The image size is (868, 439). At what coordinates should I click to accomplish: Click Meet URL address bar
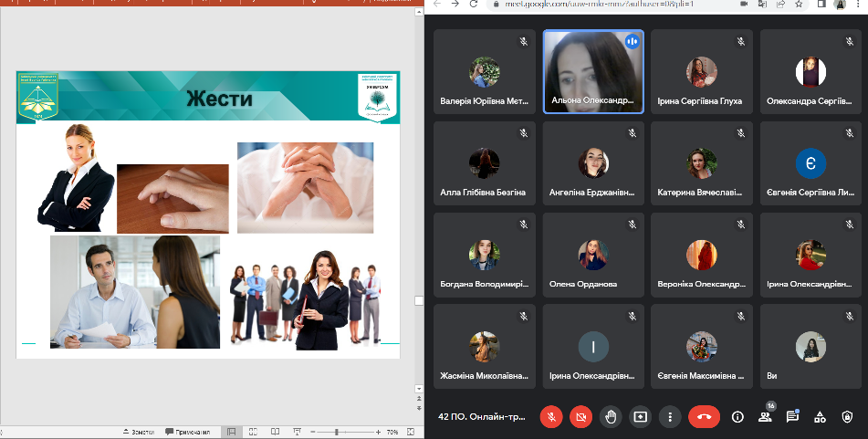[x=598, y=4]
